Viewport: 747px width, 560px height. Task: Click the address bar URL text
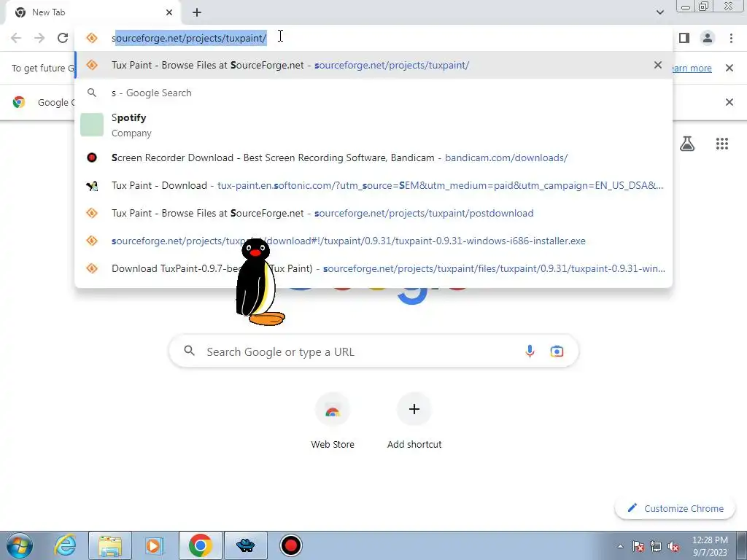[189, 38]
